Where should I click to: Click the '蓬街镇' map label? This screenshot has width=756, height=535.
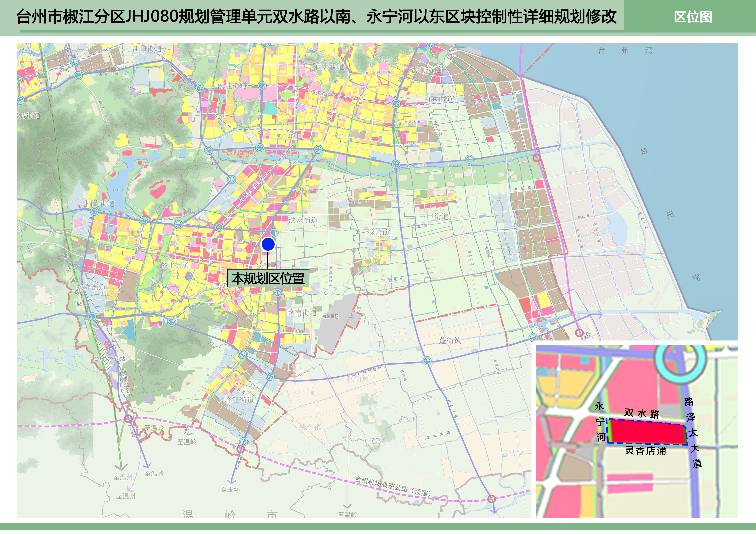[450, 341]
